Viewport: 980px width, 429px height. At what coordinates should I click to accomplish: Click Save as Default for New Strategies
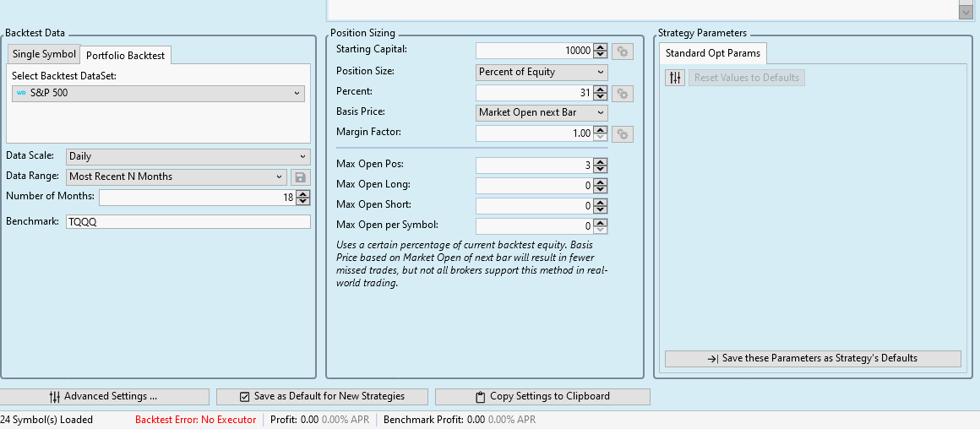[x=322, y=397]
